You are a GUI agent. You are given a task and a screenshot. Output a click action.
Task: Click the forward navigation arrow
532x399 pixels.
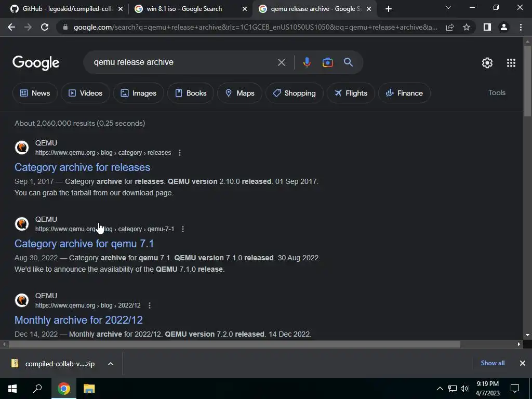coord(28,27)
